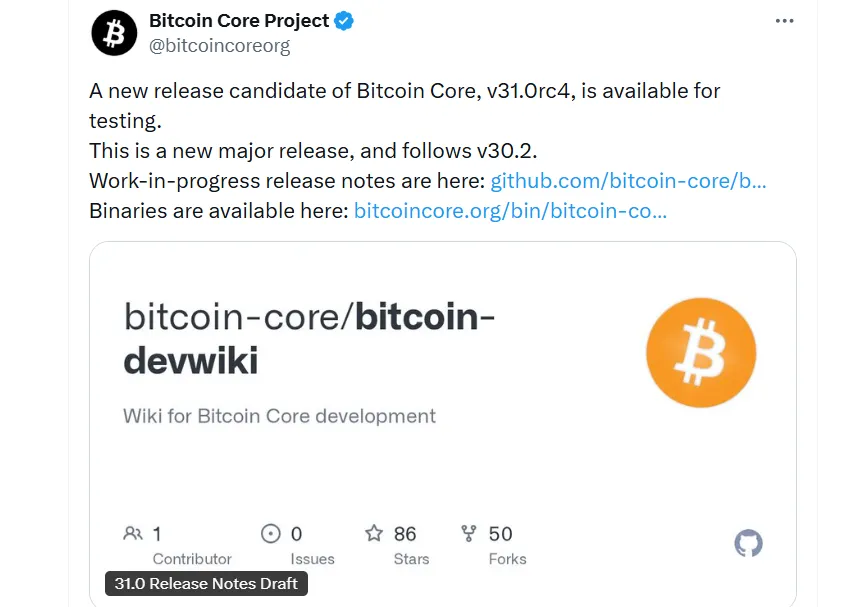Click the blue verified checkmark badge

tap(345, 21)
